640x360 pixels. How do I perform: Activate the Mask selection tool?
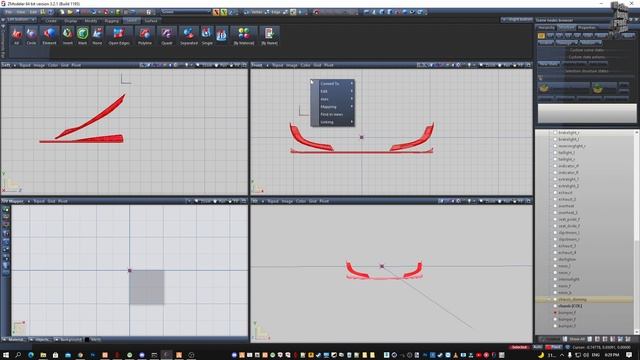tap(82, 36)
